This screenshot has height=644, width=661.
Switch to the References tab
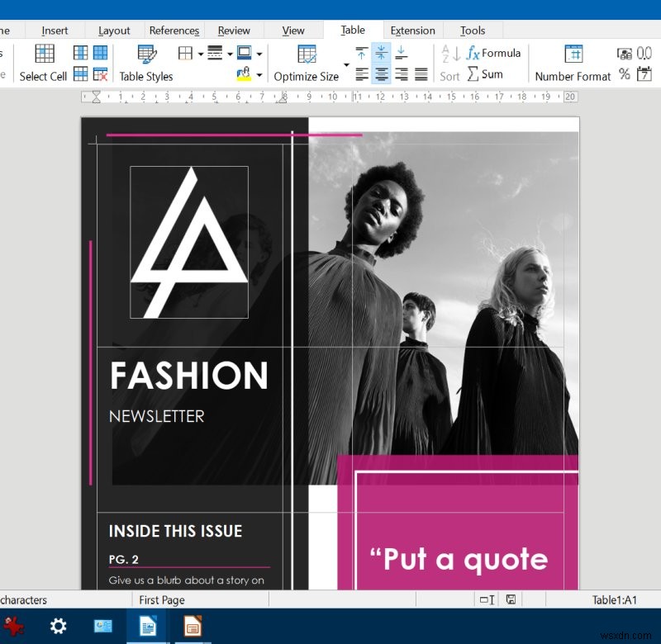174,31
